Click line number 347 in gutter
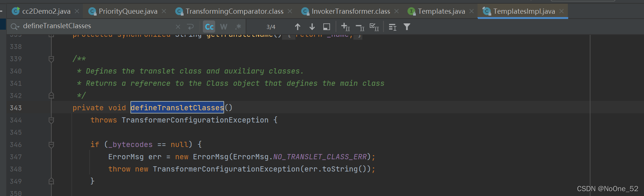 (16, 157)
